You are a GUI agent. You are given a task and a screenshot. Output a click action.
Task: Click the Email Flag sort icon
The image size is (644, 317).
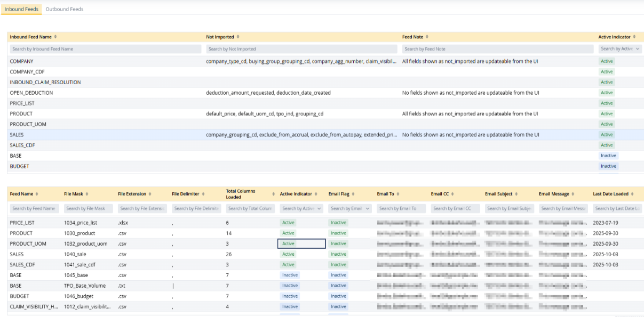coord(353,194)
